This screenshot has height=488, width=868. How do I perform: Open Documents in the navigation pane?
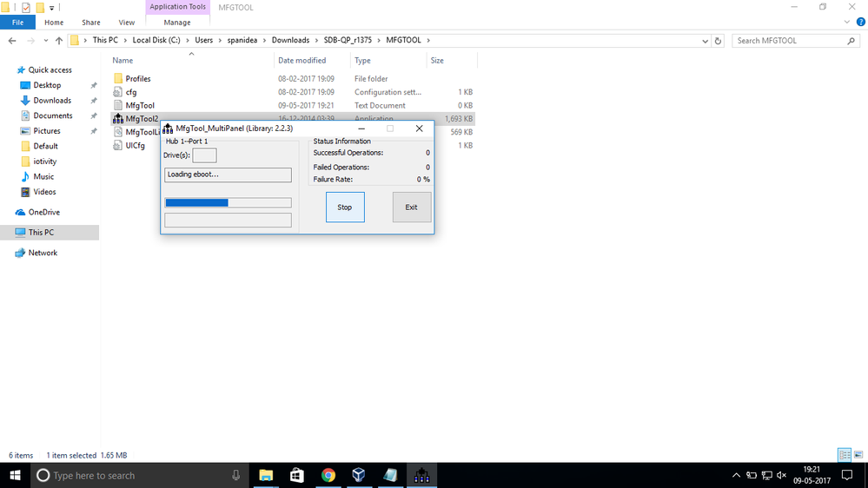[53, 115]
